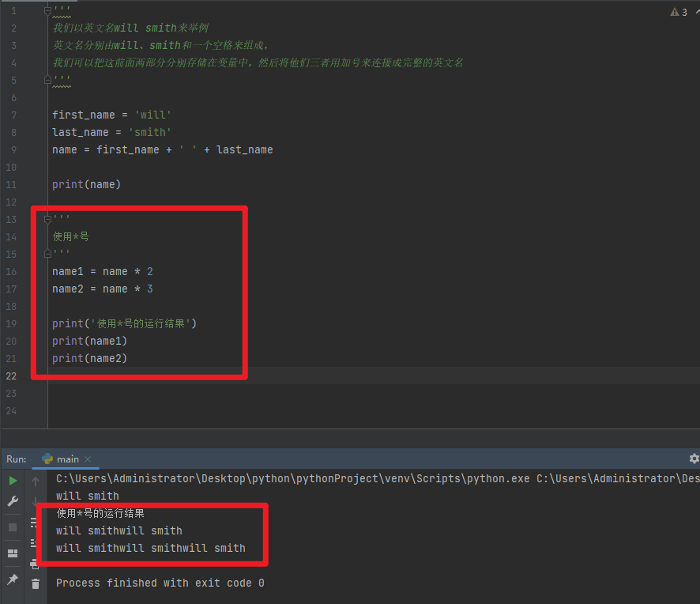The height and width of the screenshot is (604, 700).
Task: Click name1 assignment on line 16
Action: (x=103, y=272)
